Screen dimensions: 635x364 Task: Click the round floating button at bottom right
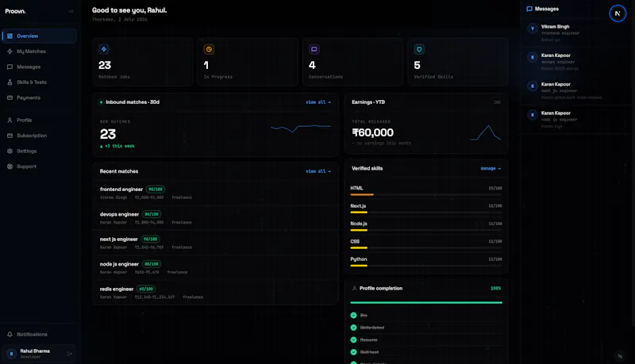pyautogui.click(x=620, y=356)
